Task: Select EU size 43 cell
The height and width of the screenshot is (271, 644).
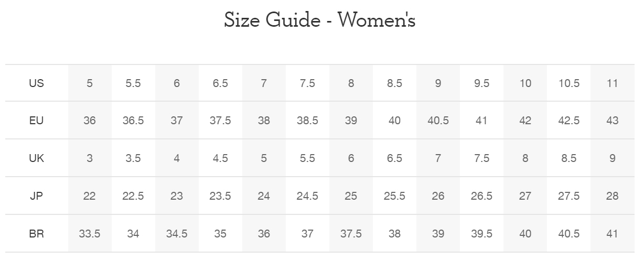Action: click(612, 121)
